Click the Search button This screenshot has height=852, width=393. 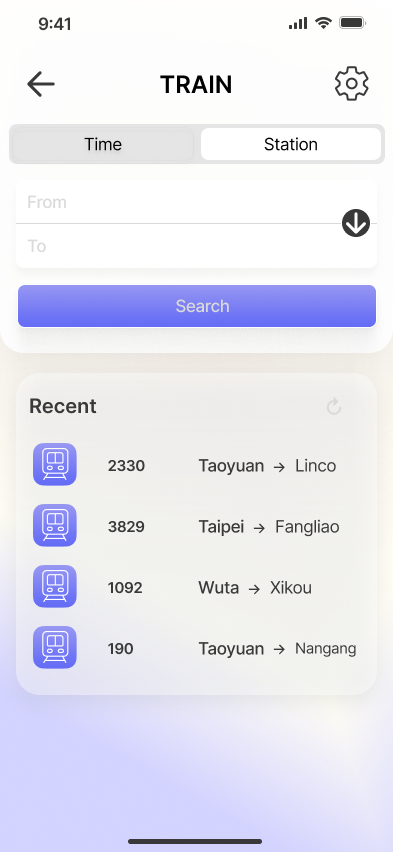tap(197, 306)
